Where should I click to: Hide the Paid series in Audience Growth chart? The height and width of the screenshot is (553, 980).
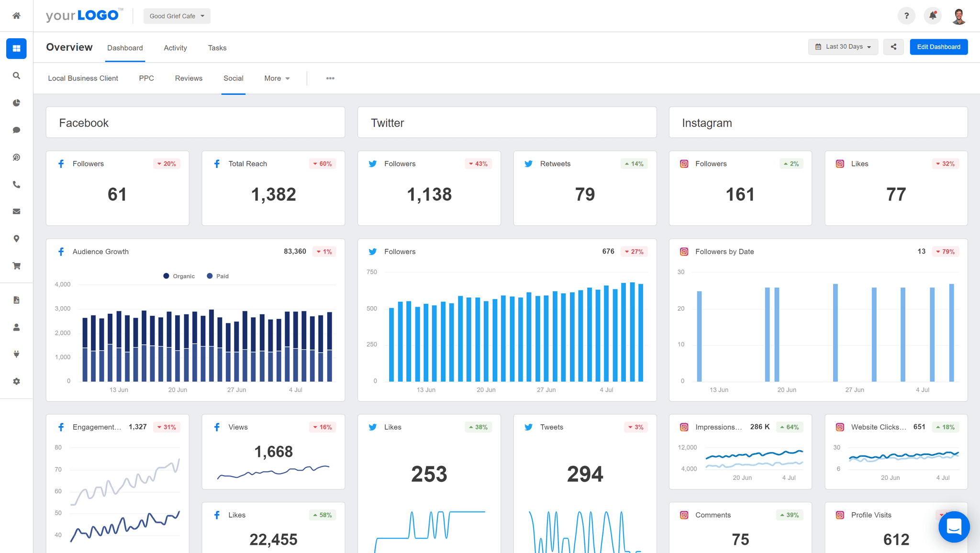(x=218, y=276)
